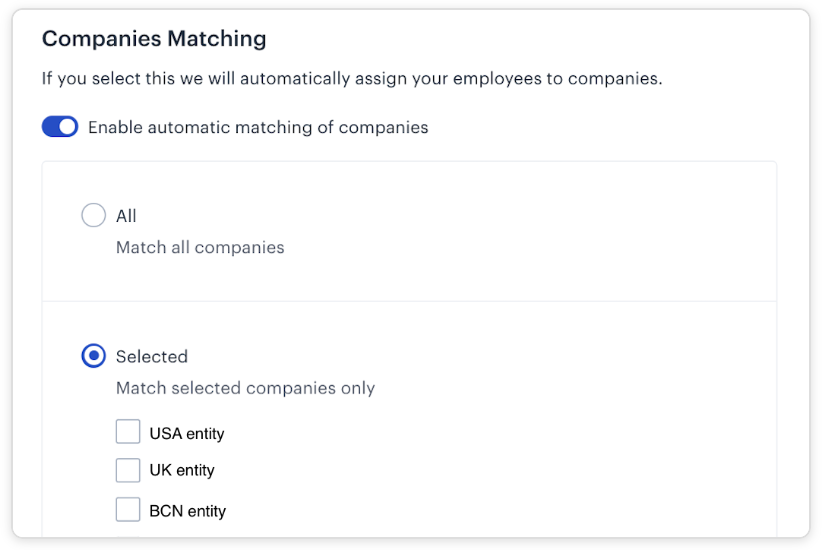Select the All radio button
Viewport: 836px width, 550px height.
(x=93, y=215)
